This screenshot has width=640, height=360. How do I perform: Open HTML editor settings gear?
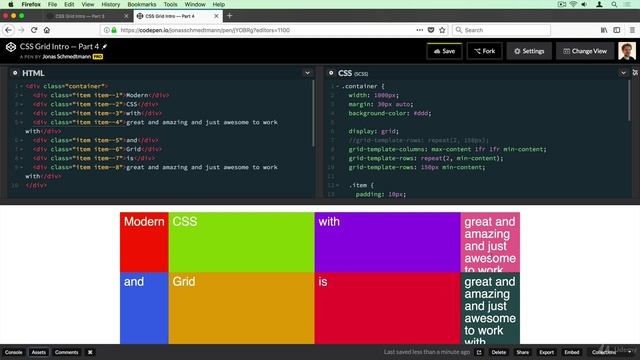15,73
